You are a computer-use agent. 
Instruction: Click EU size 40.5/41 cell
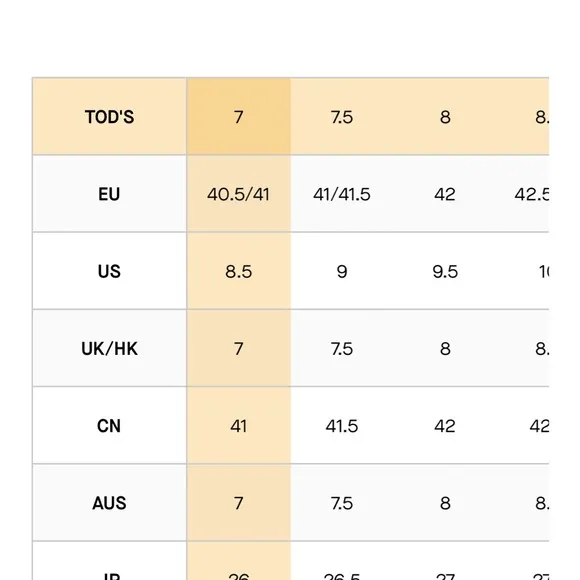click(x=239, y=194)
